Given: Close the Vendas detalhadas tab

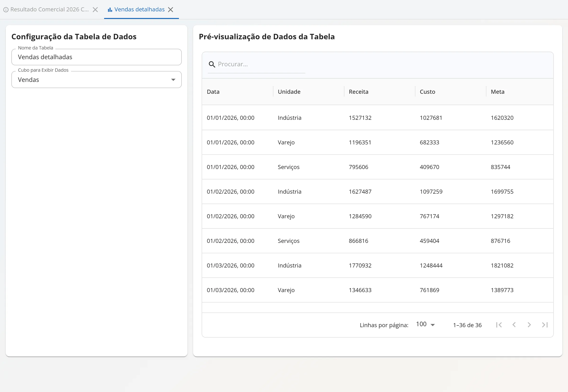Looking at the screenshot, I should click(170, 9).
